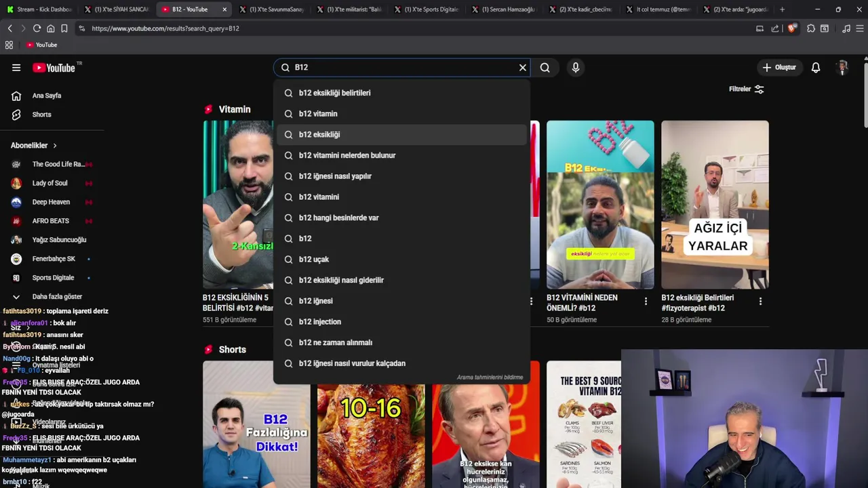This screenshot has height=488, width=868.
Task: Start voice search with microphone icon
Action: [x=576, y=68]
